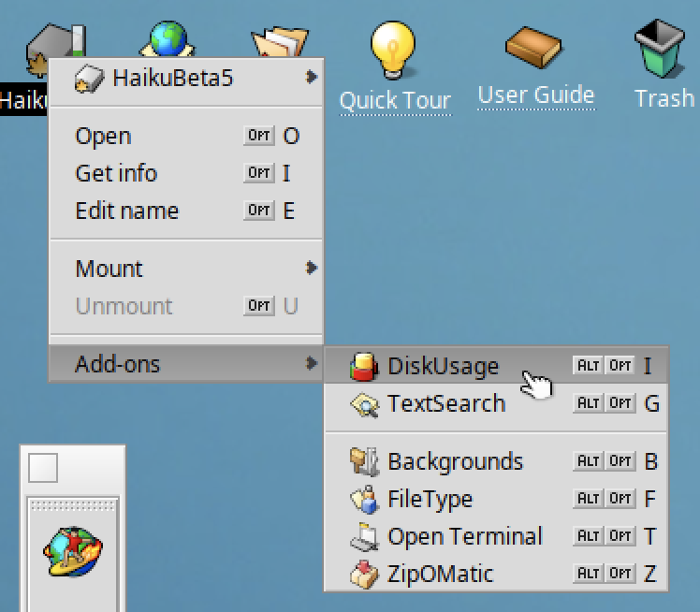Click the dotted drag handle above surfer icon
Image resolution: width=700 pixels, height=612 pixels.
(73, 505)
